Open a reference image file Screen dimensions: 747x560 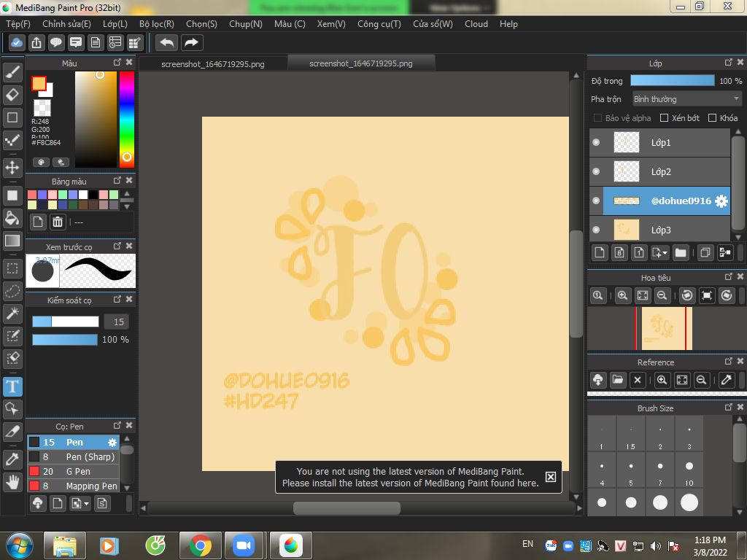pos(617,380)
